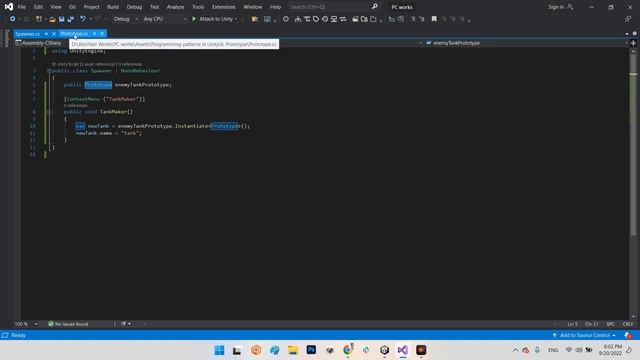Open File Explorer from the taskbar
This screenshot has width=640, height=360.
click(293, 350)
